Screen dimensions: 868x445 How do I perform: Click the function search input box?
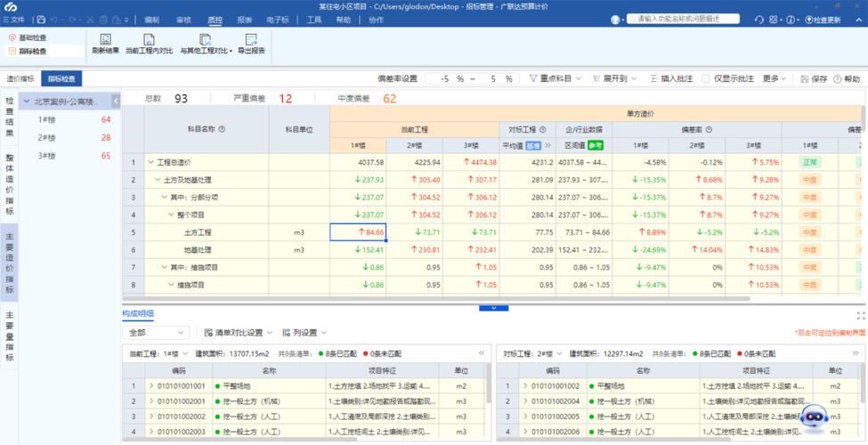point(684,19)
